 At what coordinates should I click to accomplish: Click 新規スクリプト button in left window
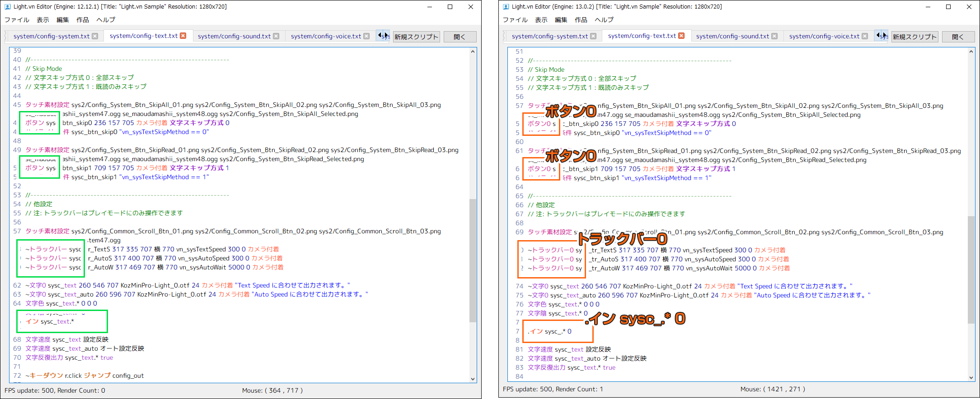tap(417, 37)
